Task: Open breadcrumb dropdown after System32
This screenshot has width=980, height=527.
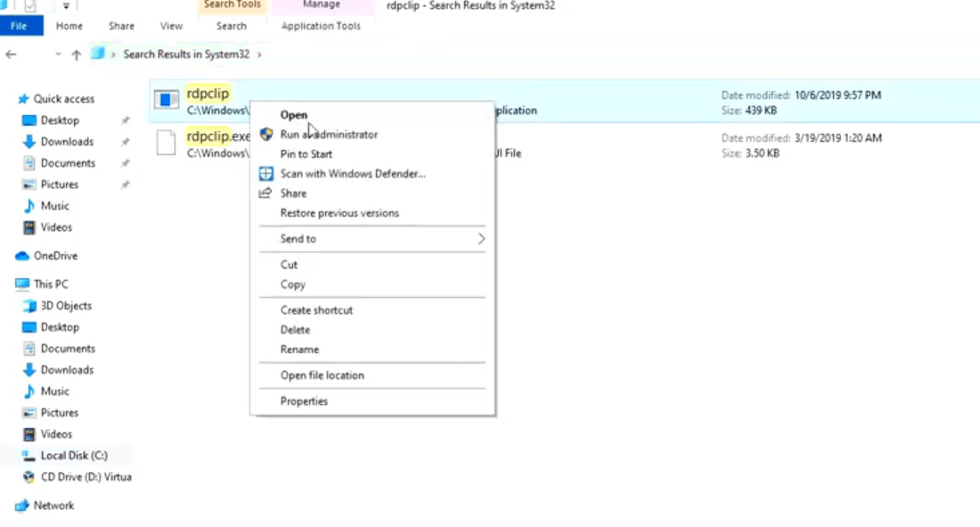Action: [257, 54]
